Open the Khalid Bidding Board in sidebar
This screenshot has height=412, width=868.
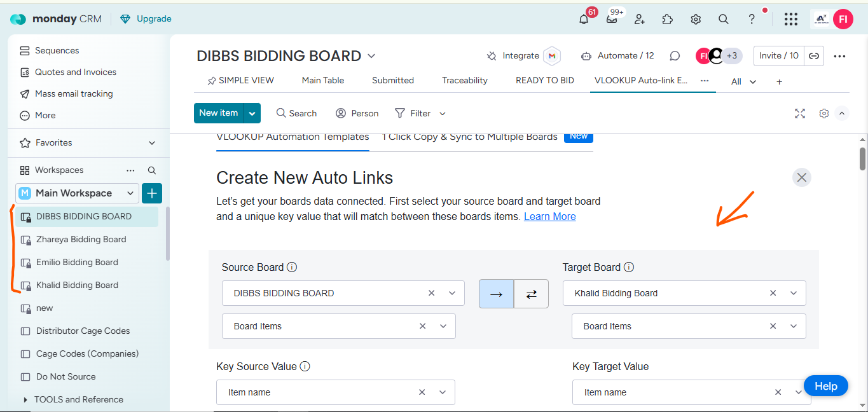point(77,285)
